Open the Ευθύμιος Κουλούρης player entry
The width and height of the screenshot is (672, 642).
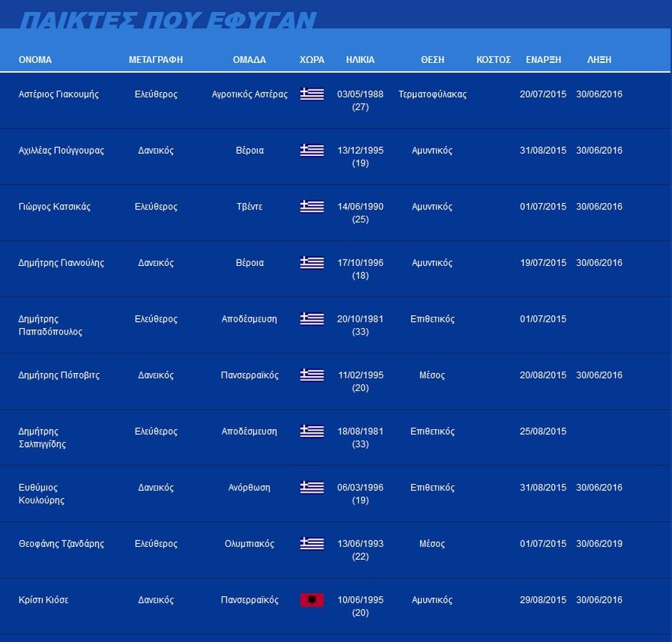[41, 493]
